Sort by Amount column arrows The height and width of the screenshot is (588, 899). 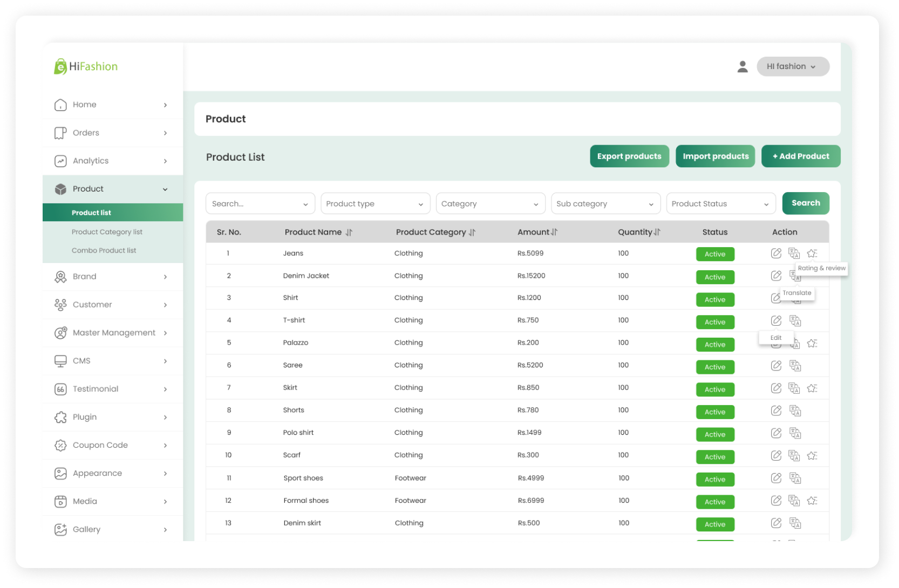(x=554, y=232)
